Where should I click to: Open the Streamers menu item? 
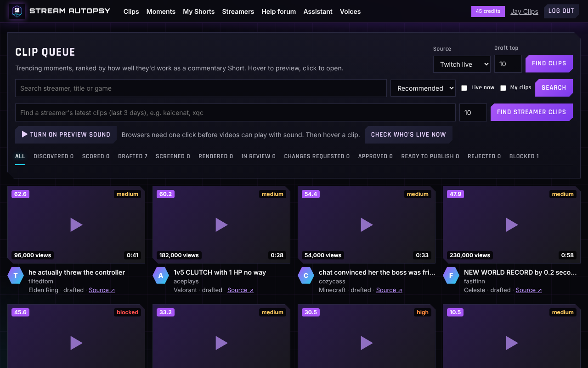pyautogui.click(x=238, y=11)
